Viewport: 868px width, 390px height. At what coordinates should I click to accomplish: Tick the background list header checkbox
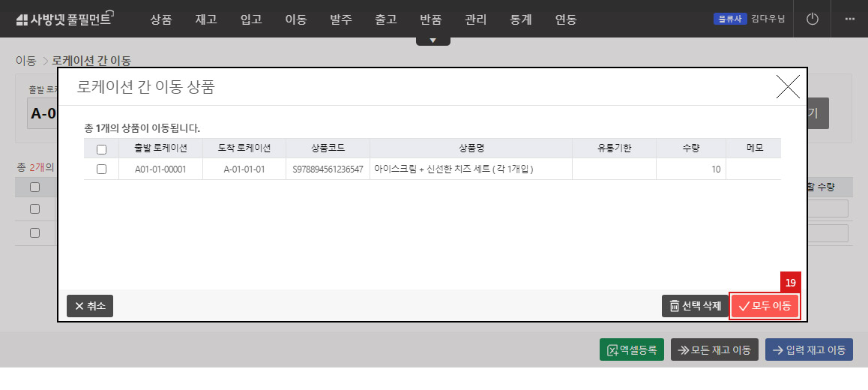tap(35, 187)
